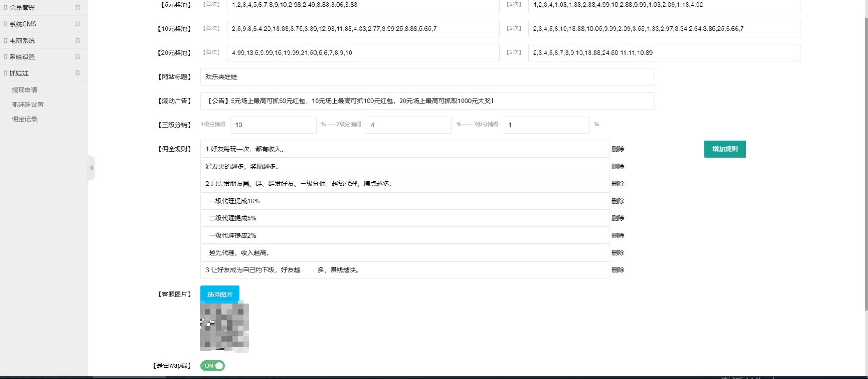Open 提现申请 submenu page

[24, 90]
